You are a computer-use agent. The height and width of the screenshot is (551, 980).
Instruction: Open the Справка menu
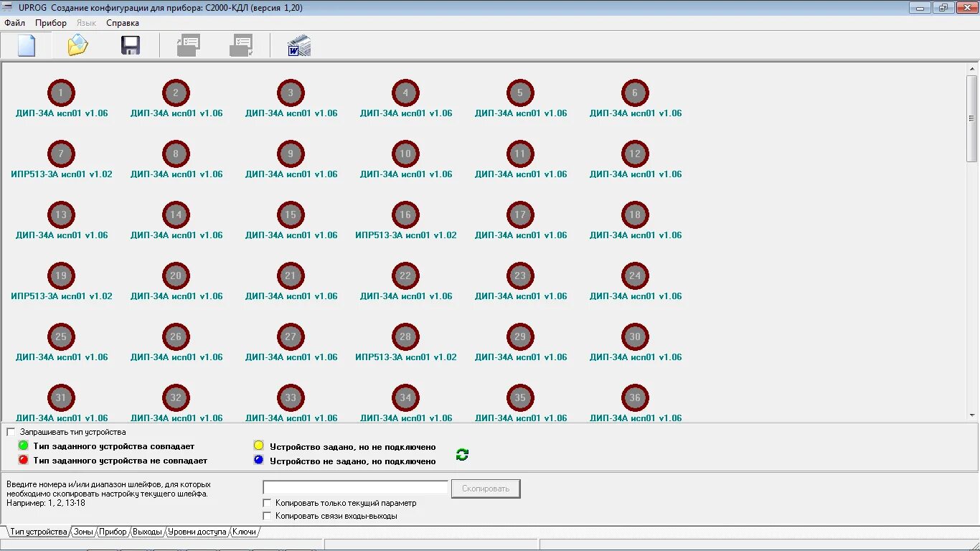pyautogui.click(x=123, y=23)
